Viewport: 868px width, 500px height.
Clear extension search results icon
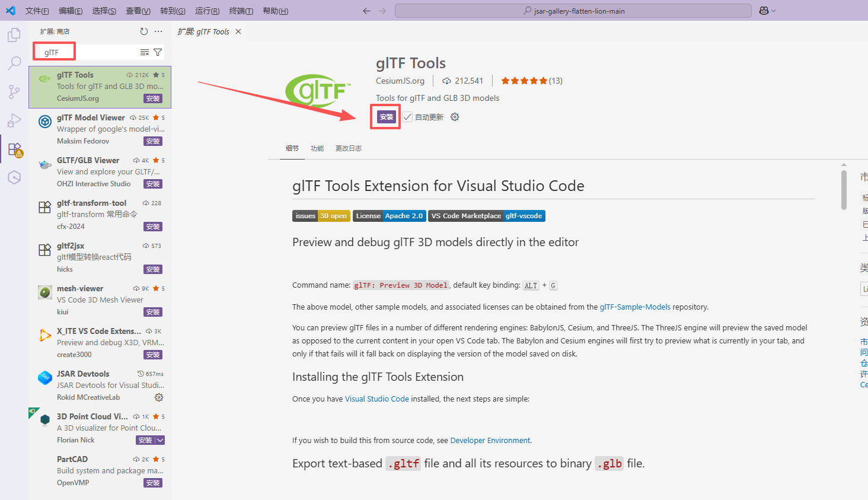pyautogui.click(x=145, y=53)
